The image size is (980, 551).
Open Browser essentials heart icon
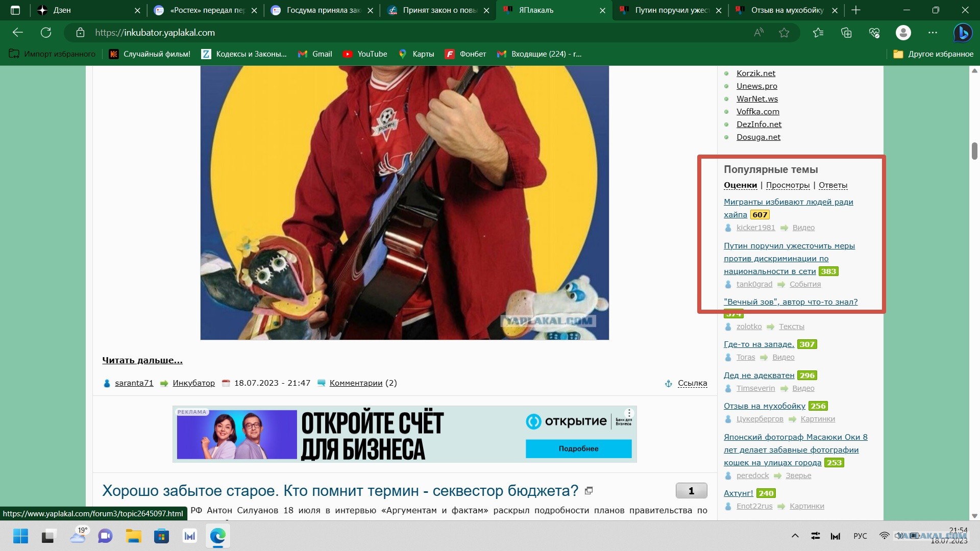point(874,33)
